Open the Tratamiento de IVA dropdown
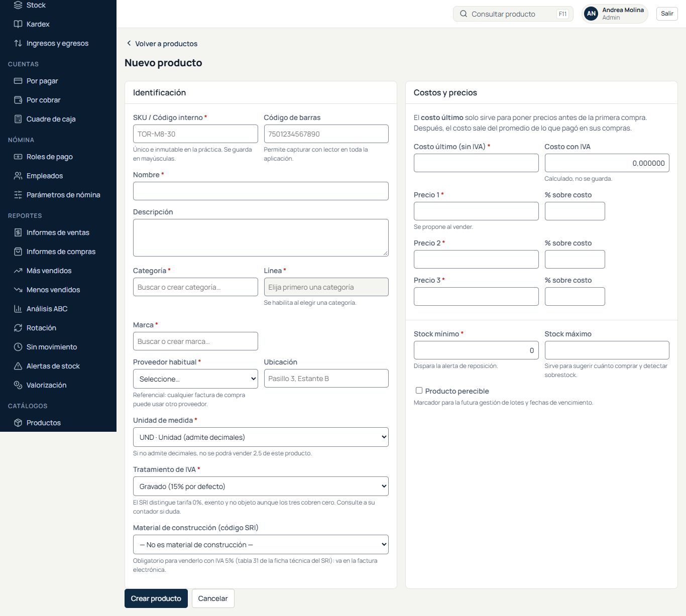Viewport: 686px width, 616px height. [x=261, y=486]
